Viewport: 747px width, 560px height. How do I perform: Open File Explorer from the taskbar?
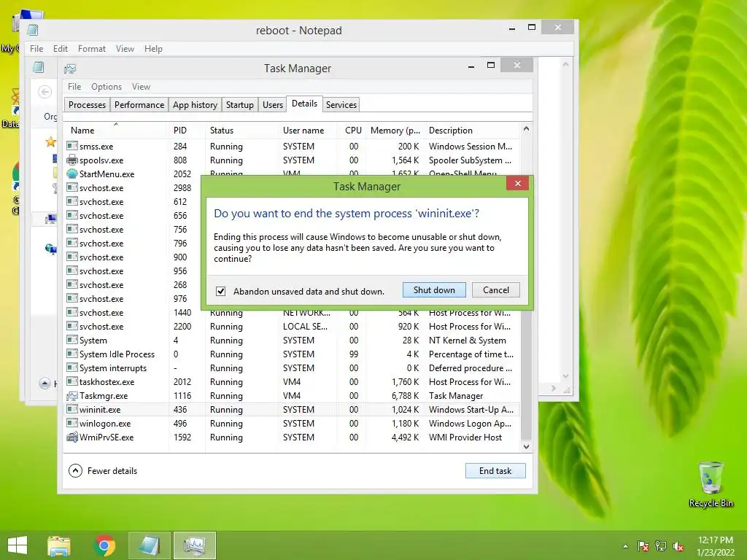coord(59,545)
